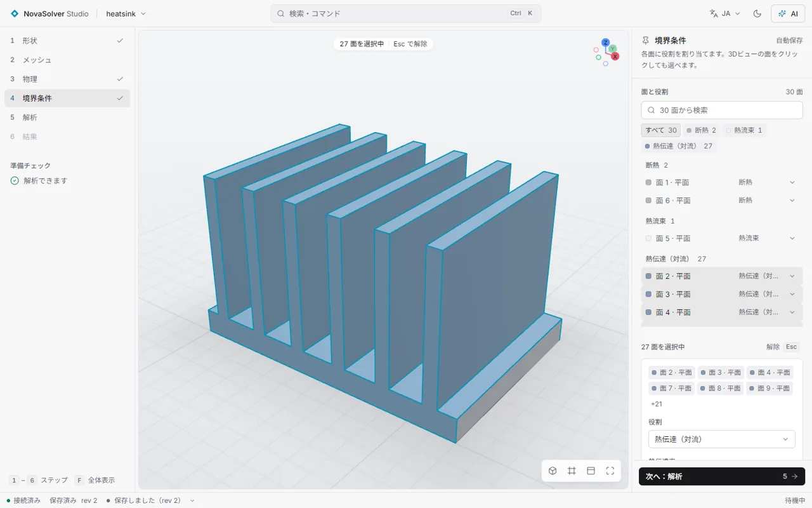Click Esc で解除 in the viewport banner
This screenshot has width=812, height=508.
pyautogui.click(x=410, y=44)
